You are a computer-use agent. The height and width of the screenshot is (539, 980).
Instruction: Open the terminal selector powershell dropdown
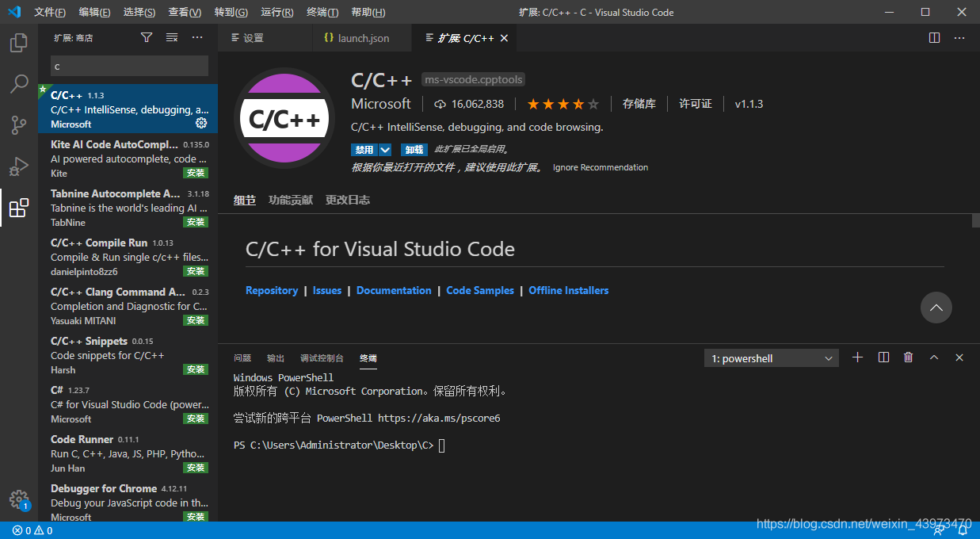[x=772, y=358]
